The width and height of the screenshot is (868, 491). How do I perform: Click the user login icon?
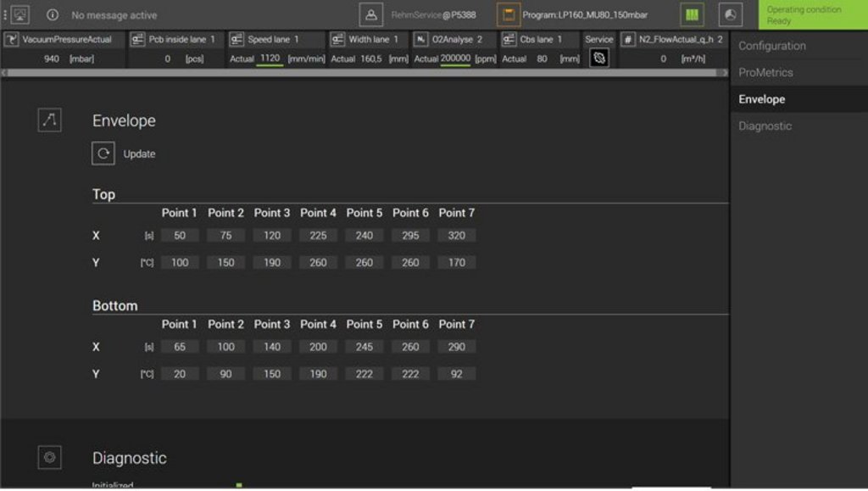[370, 14]
